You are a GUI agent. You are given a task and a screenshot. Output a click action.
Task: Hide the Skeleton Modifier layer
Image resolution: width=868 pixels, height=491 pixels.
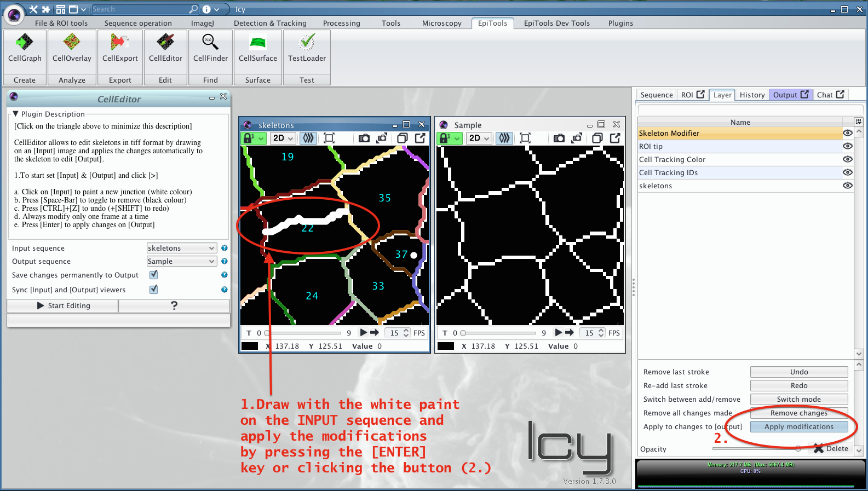click(x=847, y=133)
